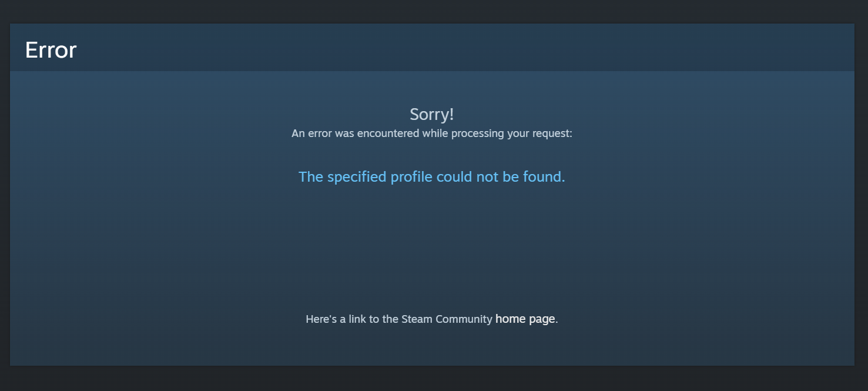Click the dark page background above the error panel
Screen dimensions: 868x391
pos(434,11)
